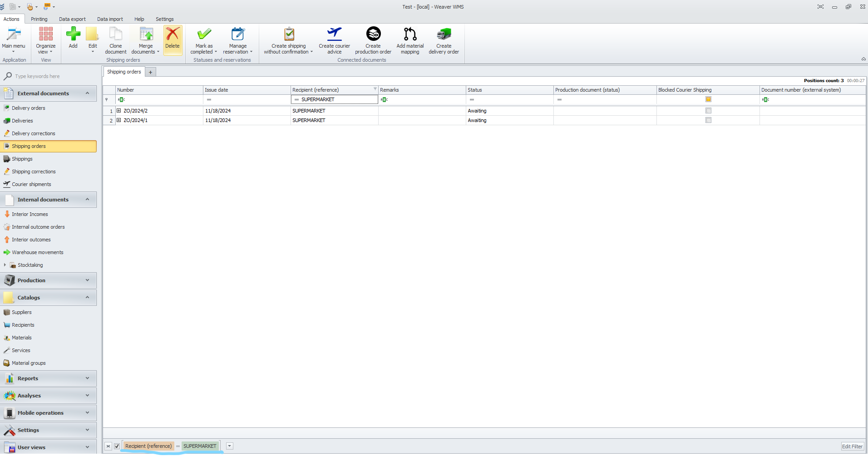Uncheck the active filter enable checkbox
The height and width of the screenshot is (456, 868).
pyautogui.click(x=117, y=446)
